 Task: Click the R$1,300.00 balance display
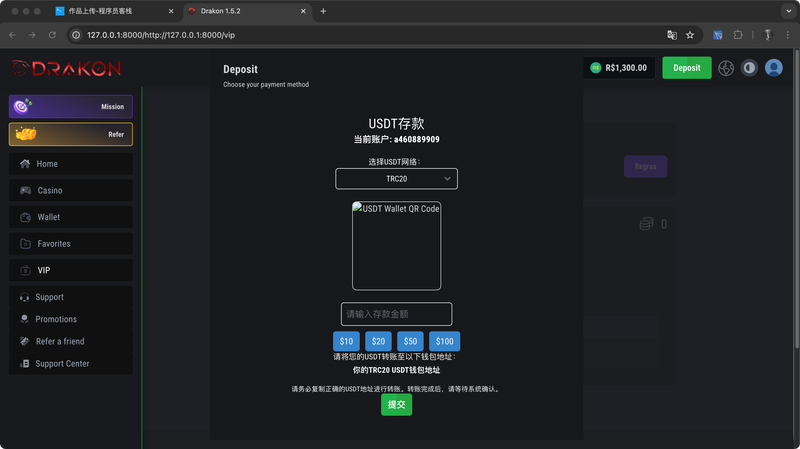coord(619,68)
